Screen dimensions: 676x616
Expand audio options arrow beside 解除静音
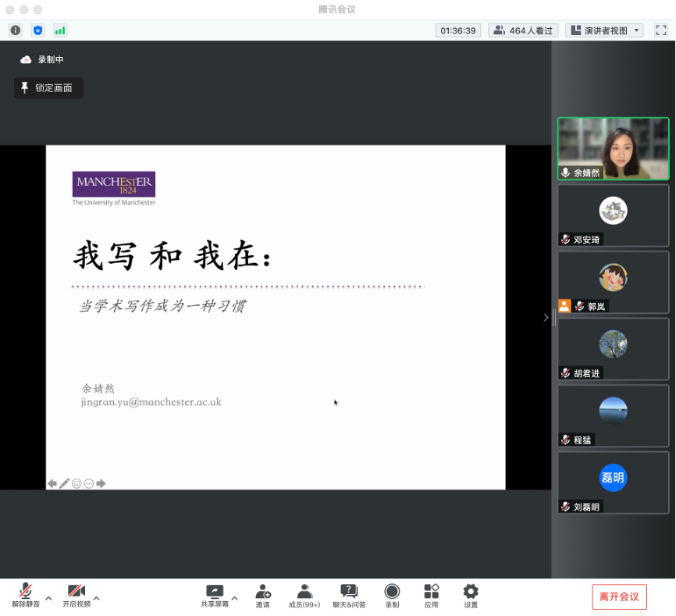coord(48,598)
